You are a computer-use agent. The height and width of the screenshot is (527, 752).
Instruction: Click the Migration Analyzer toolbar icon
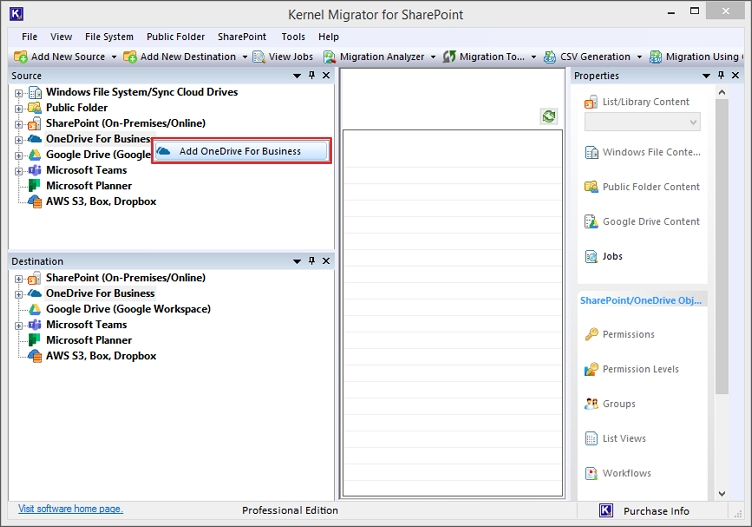click(329, 57)
